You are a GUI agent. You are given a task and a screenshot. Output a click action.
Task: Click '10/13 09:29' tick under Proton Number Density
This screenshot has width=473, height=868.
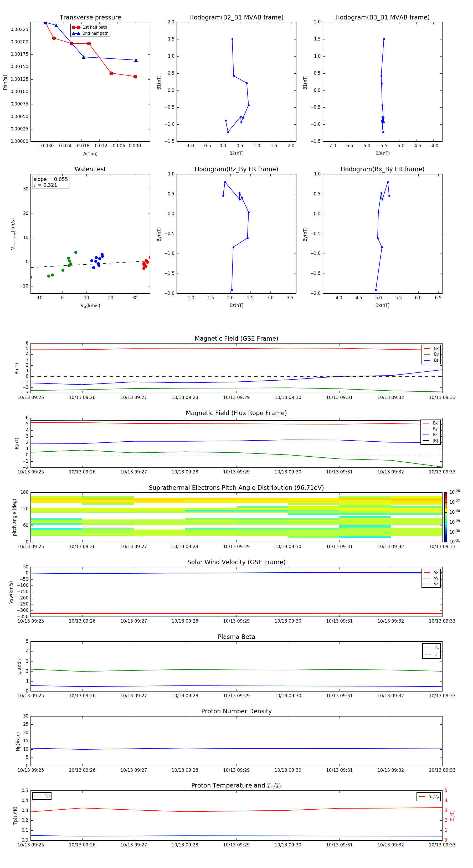[236, 770]
